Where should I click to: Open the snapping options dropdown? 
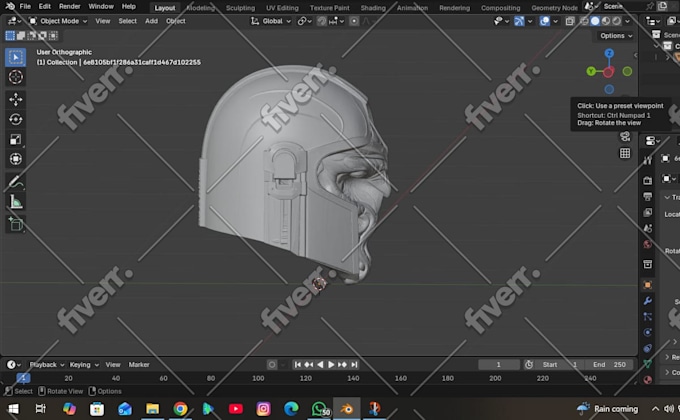(x=337, y=21)
